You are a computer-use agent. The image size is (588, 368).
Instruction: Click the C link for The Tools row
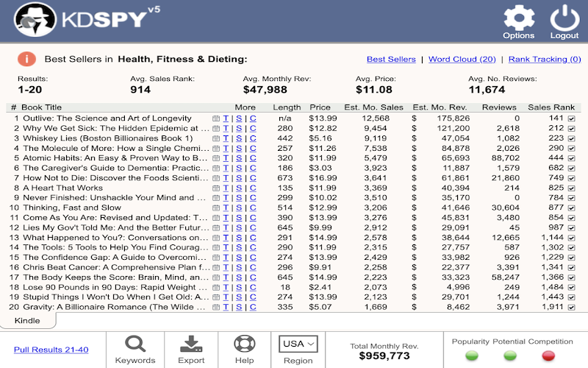[x=253, y=247]
